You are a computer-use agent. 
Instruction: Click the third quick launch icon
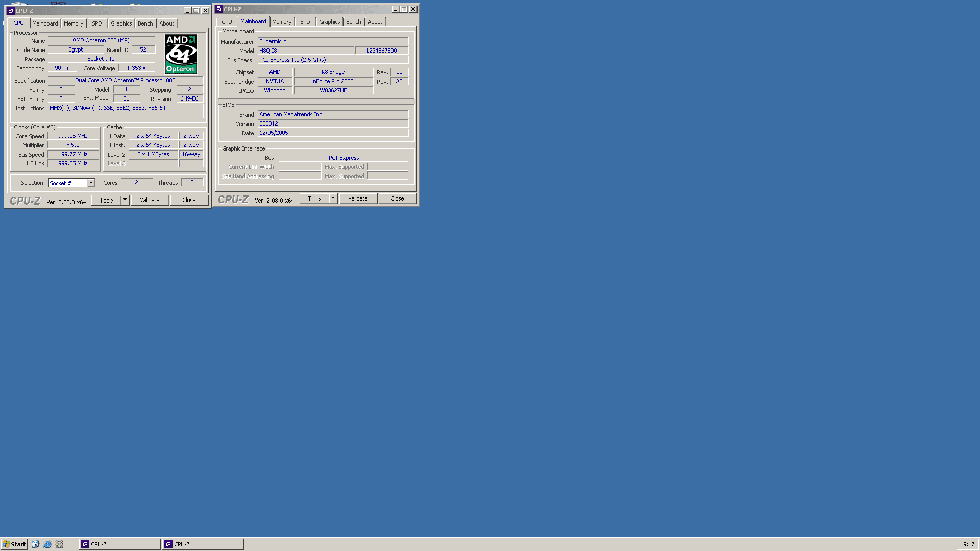point(59,544)
